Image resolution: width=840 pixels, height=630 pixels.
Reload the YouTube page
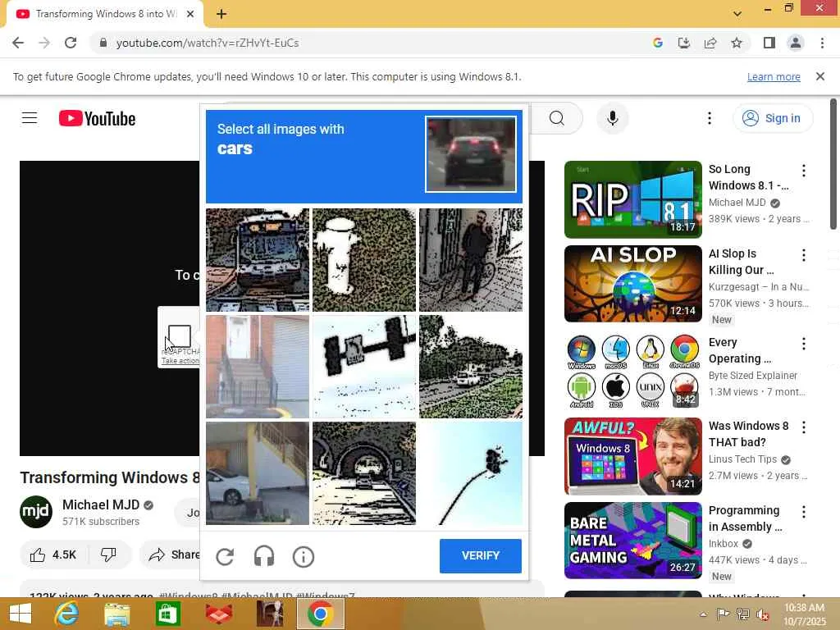71,43
